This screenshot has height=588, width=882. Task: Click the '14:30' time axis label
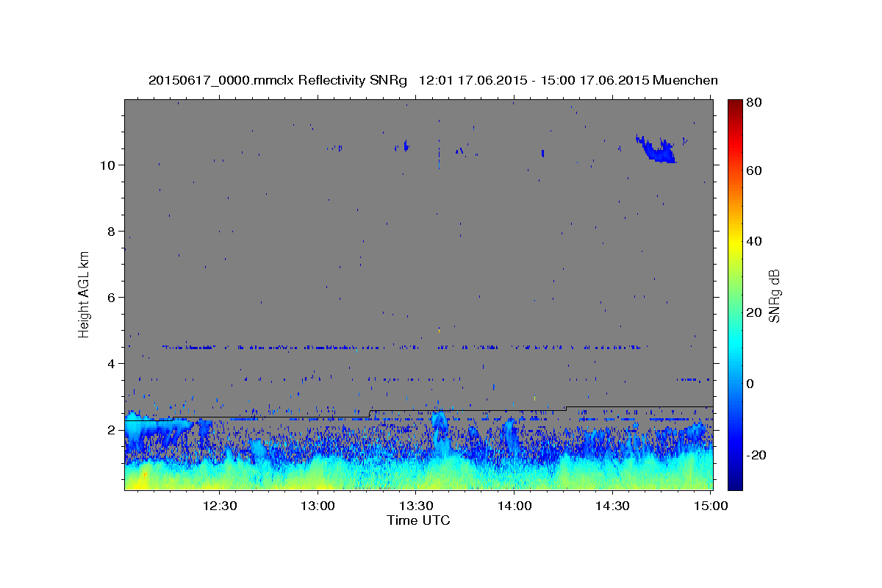(x=612, y=506)
